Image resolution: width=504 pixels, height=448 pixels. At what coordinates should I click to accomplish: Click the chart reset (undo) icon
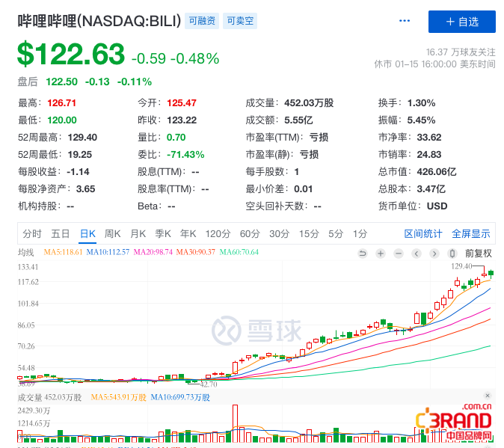363,253
